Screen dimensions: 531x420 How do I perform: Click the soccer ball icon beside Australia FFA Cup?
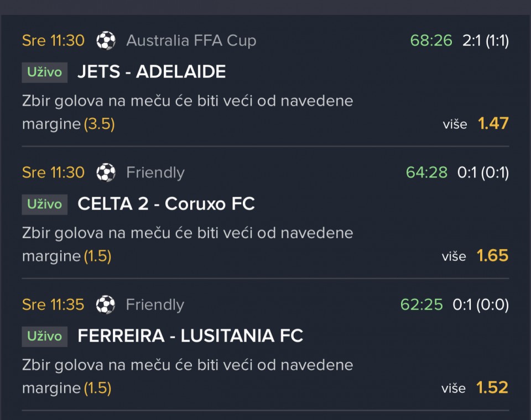pos(106,40)
